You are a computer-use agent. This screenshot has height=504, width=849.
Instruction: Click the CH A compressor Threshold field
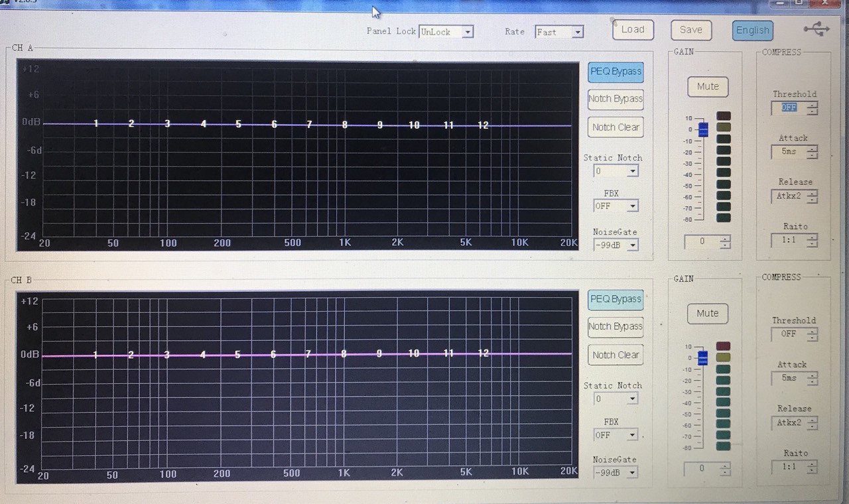click(x=789, y=107)
